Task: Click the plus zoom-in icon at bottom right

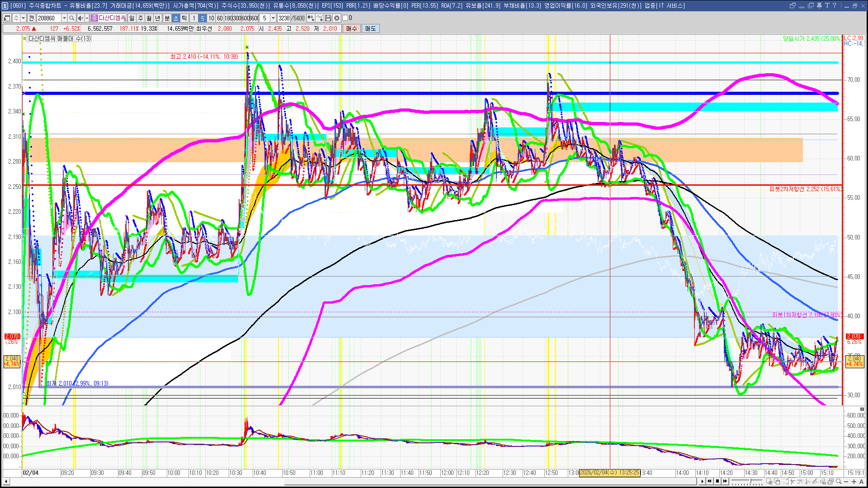Action: pyautogui.click(x=854, y=482)
